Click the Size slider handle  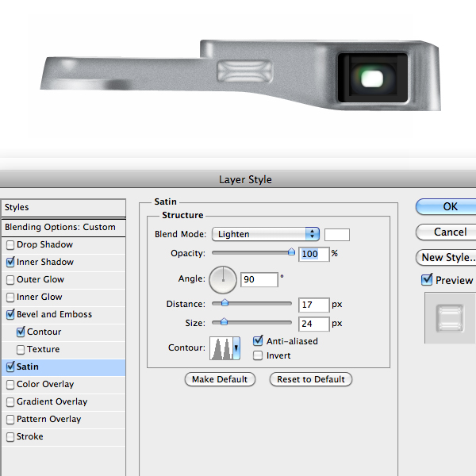[224, 322]
